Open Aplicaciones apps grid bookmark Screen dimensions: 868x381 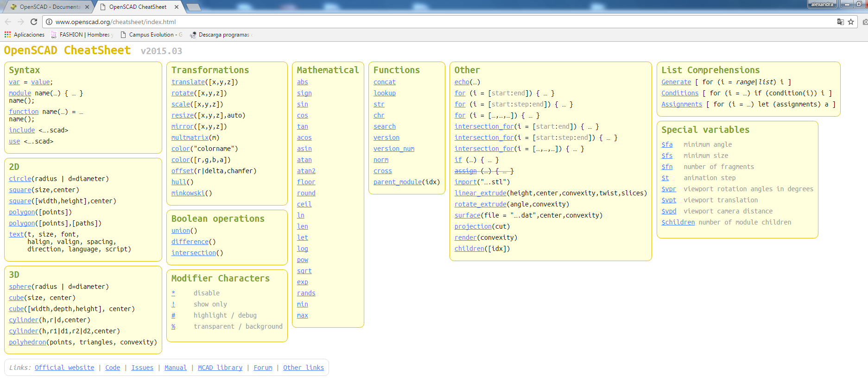tap(25, 35)
